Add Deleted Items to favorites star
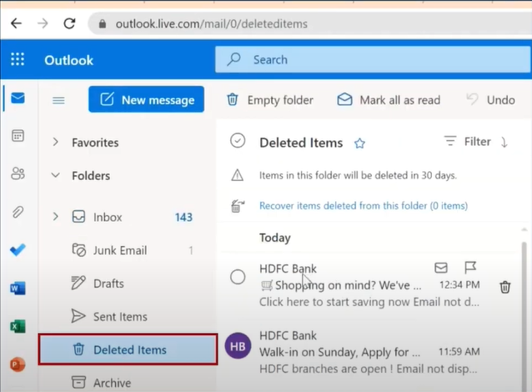Image resolution: width=532 pixels, height=392 pixels. click(359, 143)
